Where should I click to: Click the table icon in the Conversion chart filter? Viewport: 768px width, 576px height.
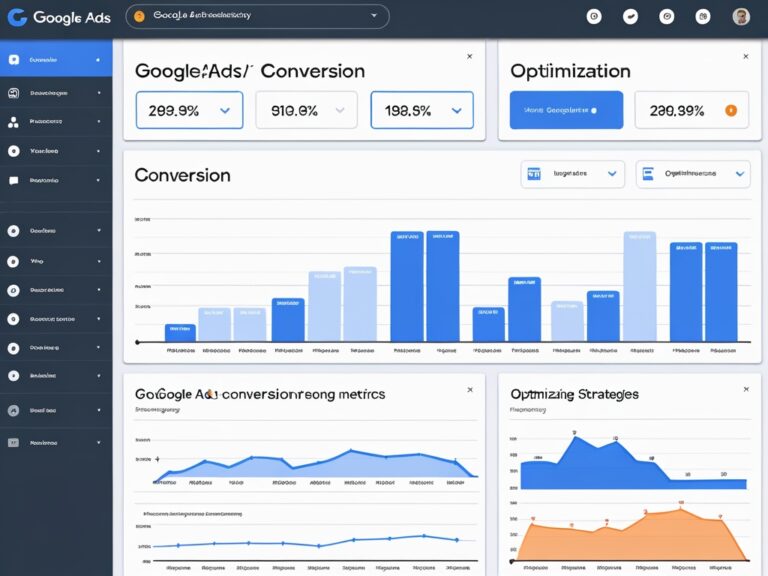pos(534,173)
